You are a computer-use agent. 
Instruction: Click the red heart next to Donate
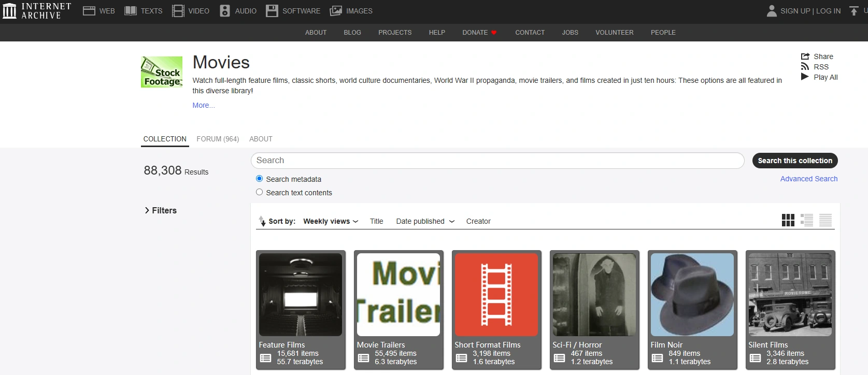point(494,33)
